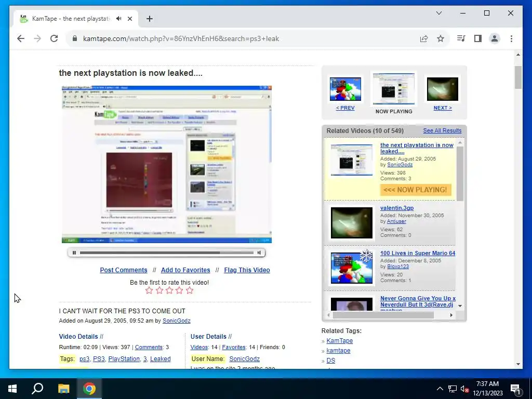
Task: Bookmark this page with the star icon
Action: tap(441, 38)
